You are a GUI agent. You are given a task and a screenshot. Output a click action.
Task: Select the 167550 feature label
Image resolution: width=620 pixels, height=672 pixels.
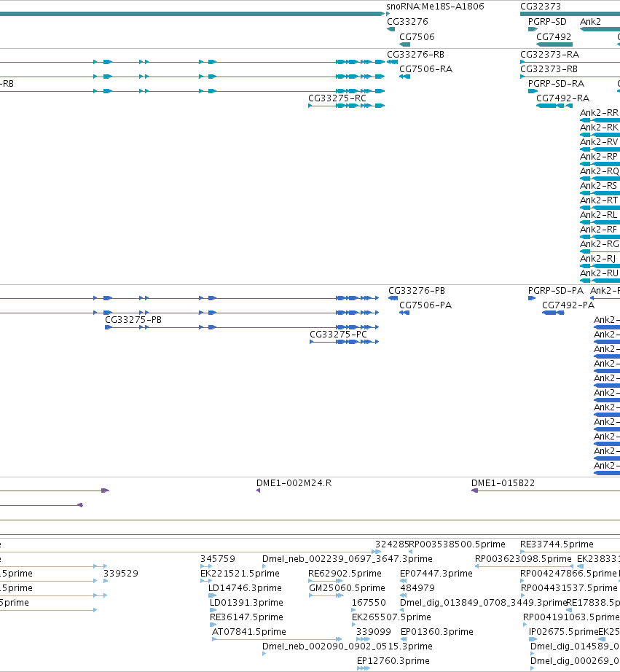(369, 603)
